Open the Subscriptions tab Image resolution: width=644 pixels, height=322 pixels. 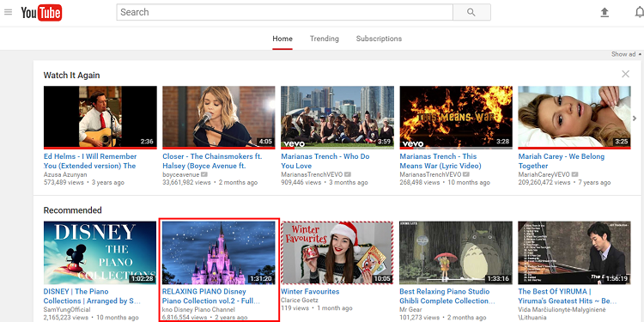(x=379, y=39)
